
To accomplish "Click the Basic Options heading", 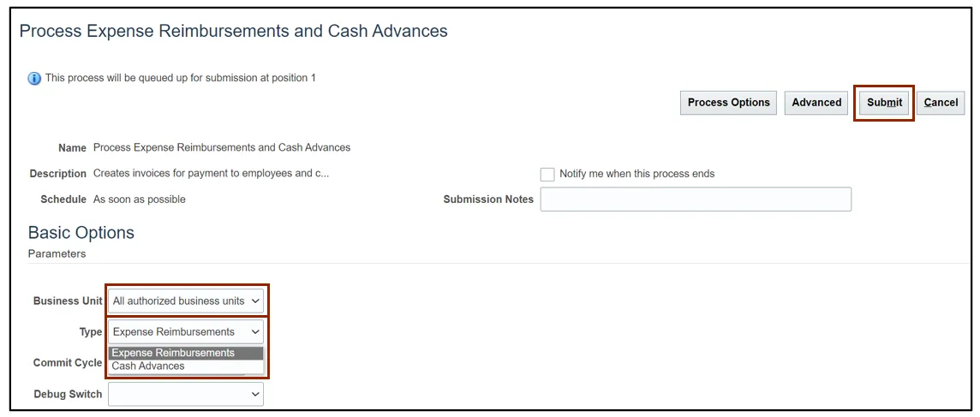I will point(81,233).
